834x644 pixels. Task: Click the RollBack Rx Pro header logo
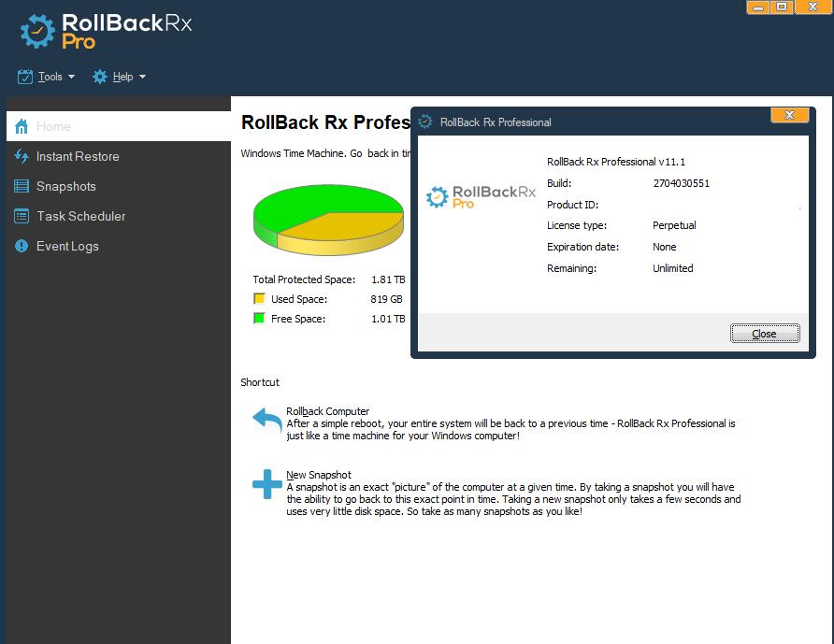[106, 32]
